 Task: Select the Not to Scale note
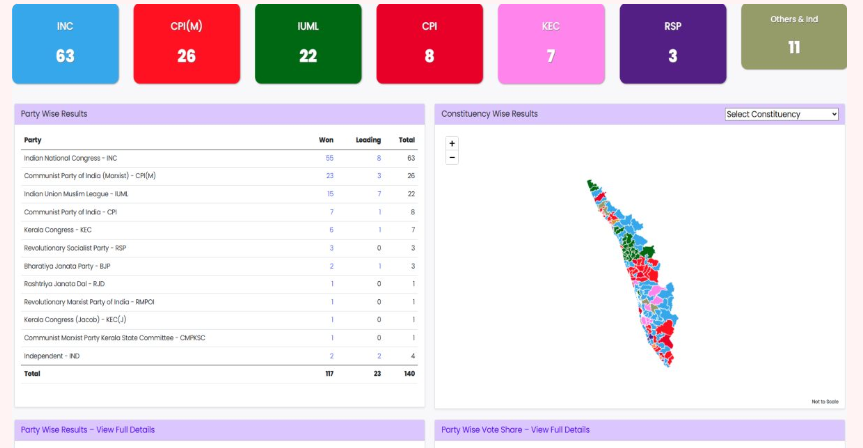(824, 402)
